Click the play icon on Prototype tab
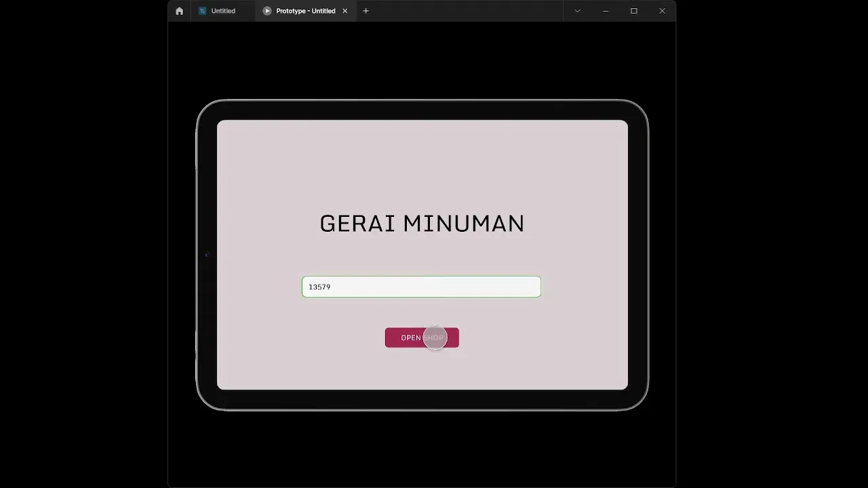Screen dimensions: 868x488 click(x=267, y=11)
